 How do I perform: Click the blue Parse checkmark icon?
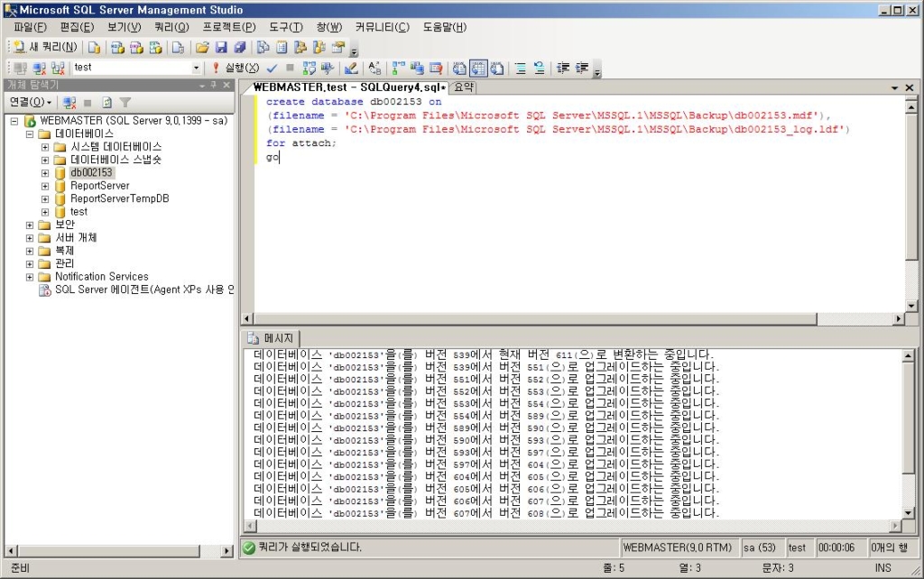click(272, 69)
